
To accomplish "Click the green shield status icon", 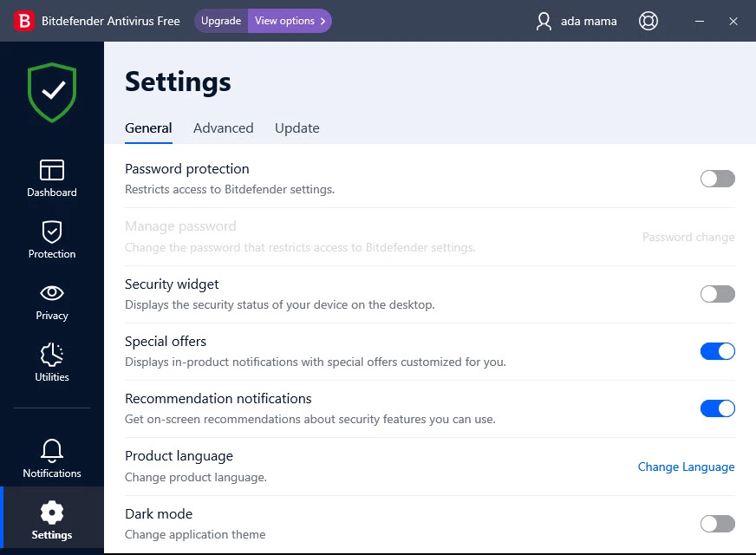I will click(x=52, y=92).
